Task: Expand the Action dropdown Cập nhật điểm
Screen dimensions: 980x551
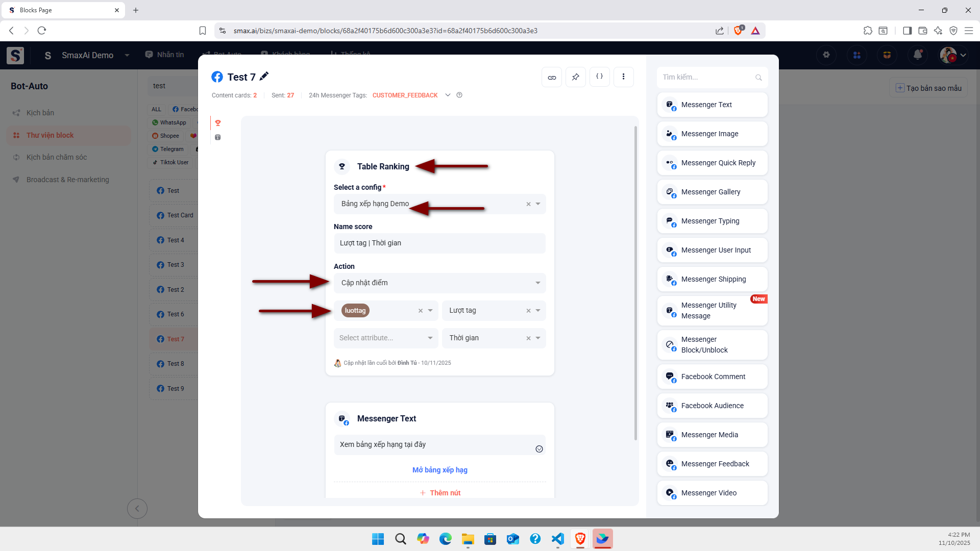Action: click(439, 283)
